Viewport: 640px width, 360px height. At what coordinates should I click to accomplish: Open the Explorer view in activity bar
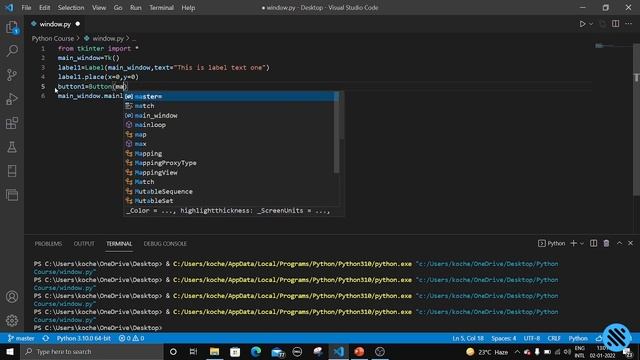[12, 27]
